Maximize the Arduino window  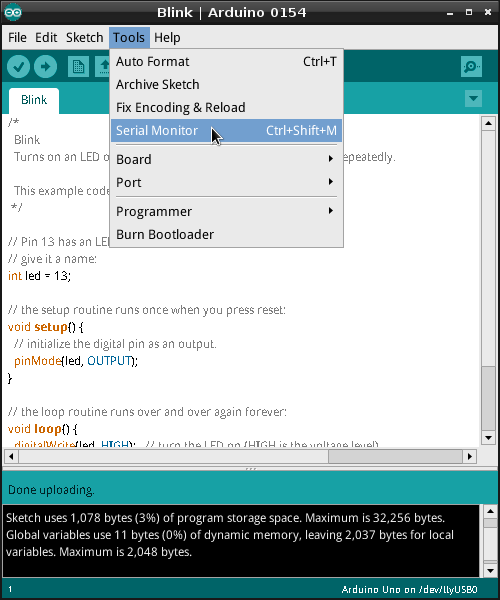pyautogui.click(x=469, y=12)
